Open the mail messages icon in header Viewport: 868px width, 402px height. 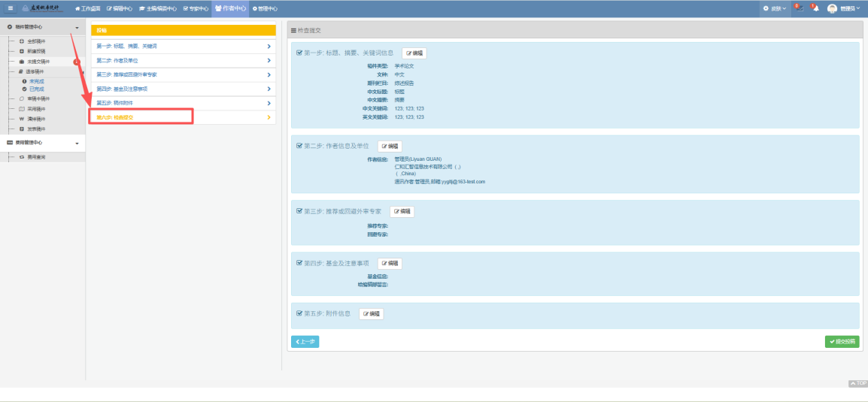click(x=799, y=8)
